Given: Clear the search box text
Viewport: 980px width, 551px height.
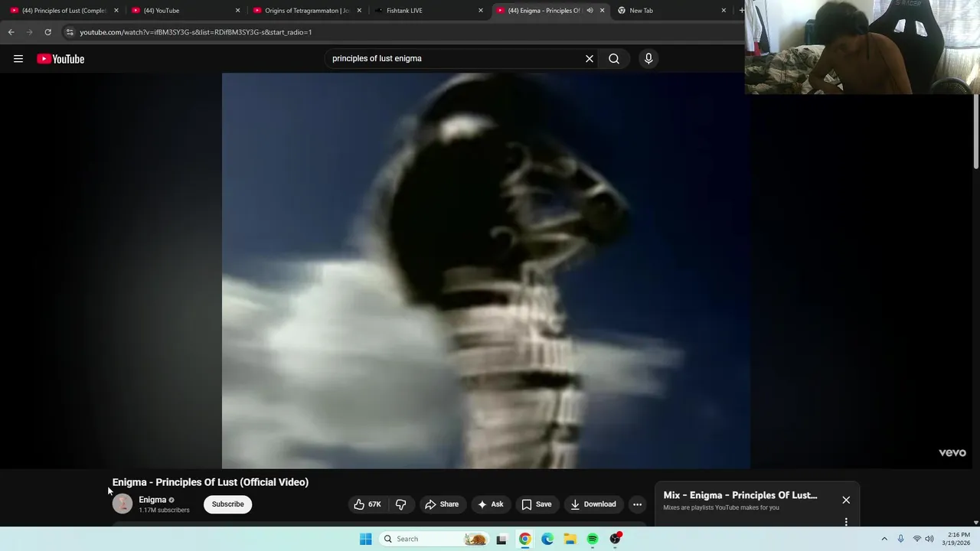Looking at the screenshot, I should [x=590, y=59].
